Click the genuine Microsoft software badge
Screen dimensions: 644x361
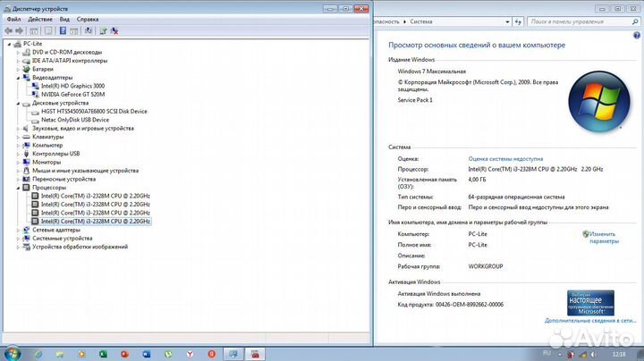pyautogui.click(x=590, y=303)
